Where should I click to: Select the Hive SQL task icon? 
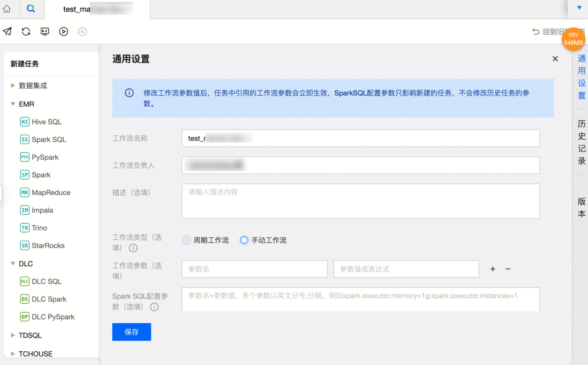tap(25, 122)
